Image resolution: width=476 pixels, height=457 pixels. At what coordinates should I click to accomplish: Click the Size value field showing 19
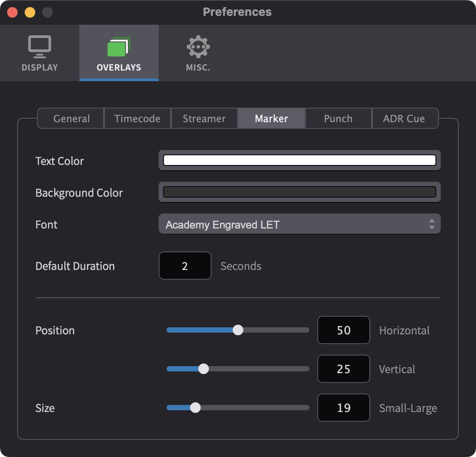tap(344, 408)
